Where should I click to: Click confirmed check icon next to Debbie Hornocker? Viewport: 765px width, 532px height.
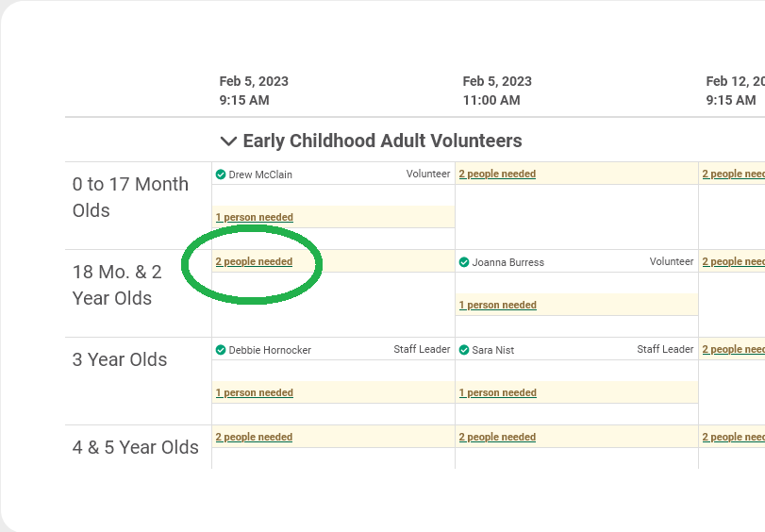(x=221, y=350)
